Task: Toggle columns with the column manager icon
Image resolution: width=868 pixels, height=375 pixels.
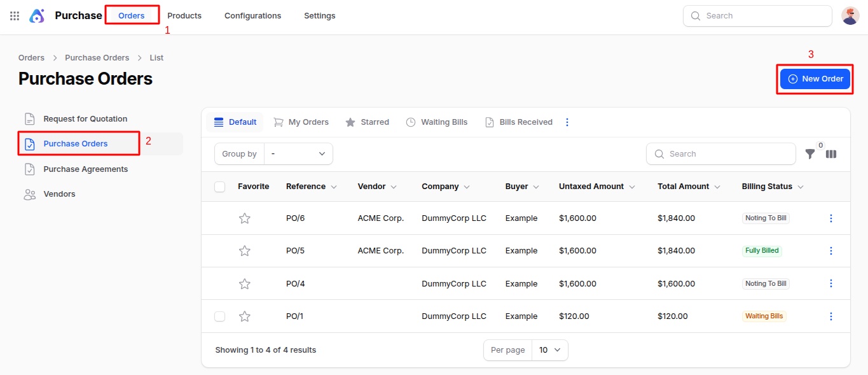Action: click(831, 154)
